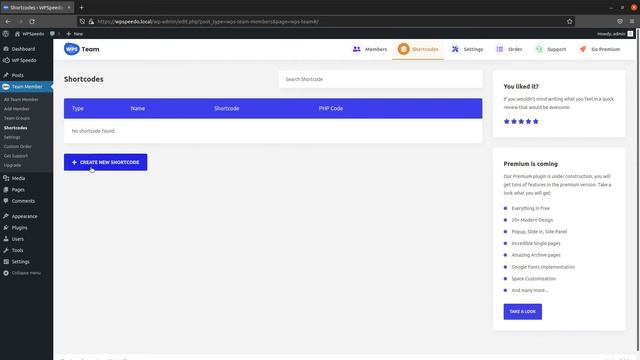The height and width of the screenshot is (360, 640).
Task: Open Plugins in the sidebar
Action: point(20,228)
